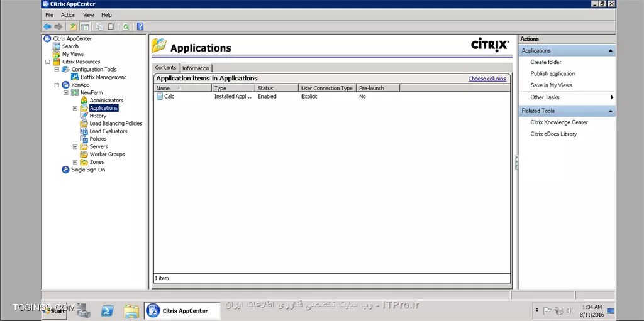Switch to the Information tab
Image resolution: width=644 pixels, height=321 pixels.
196,68
